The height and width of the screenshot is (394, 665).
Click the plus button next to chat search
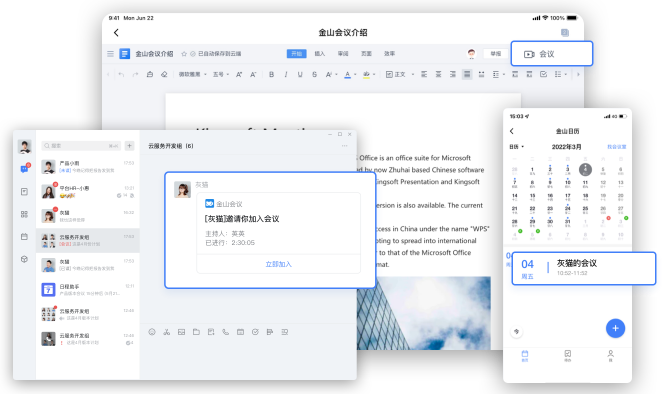click(129, 145)
